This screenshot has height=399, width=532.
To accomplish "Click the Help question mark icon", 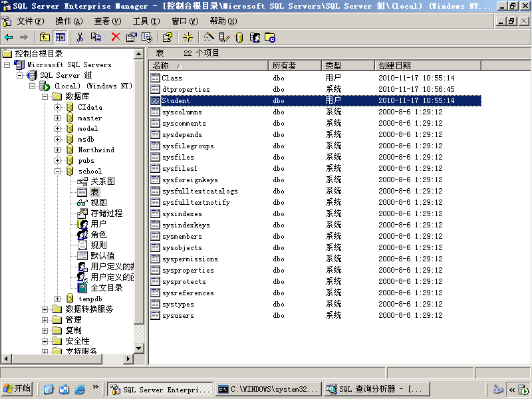I will point(168,37).
